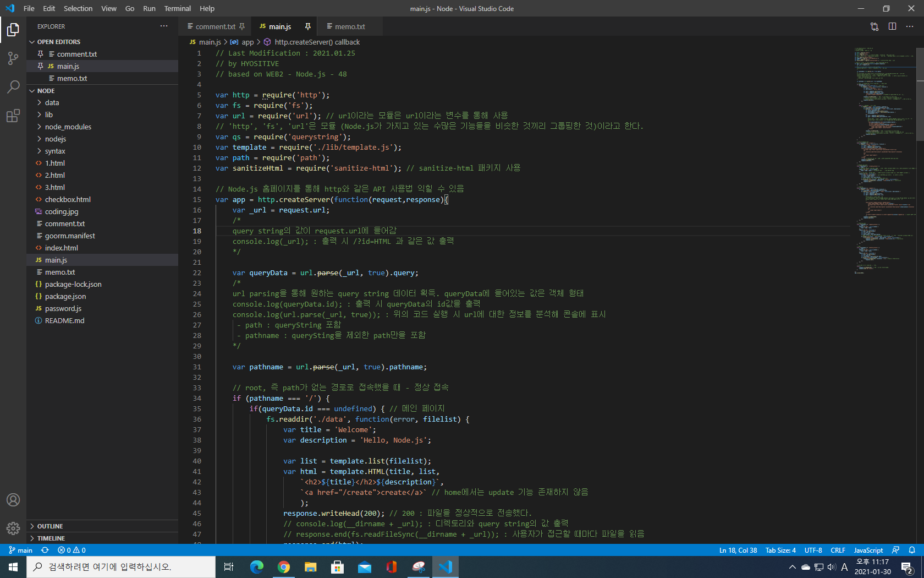Open Mail app from taskbar
This screenshot has height=578, width=924.
364,567
